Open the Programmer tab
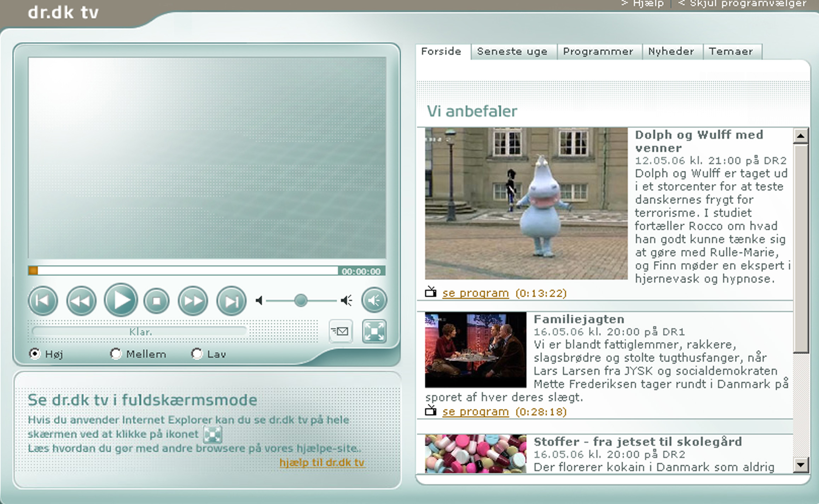819x504 pixels. [598, 52]
